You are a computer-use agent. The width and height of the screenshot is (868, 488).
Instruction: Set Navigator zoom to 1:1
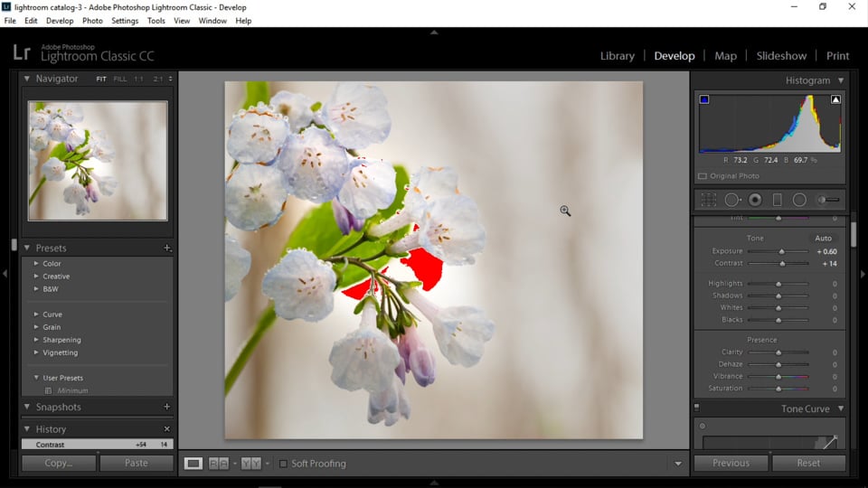pos(138,80)
